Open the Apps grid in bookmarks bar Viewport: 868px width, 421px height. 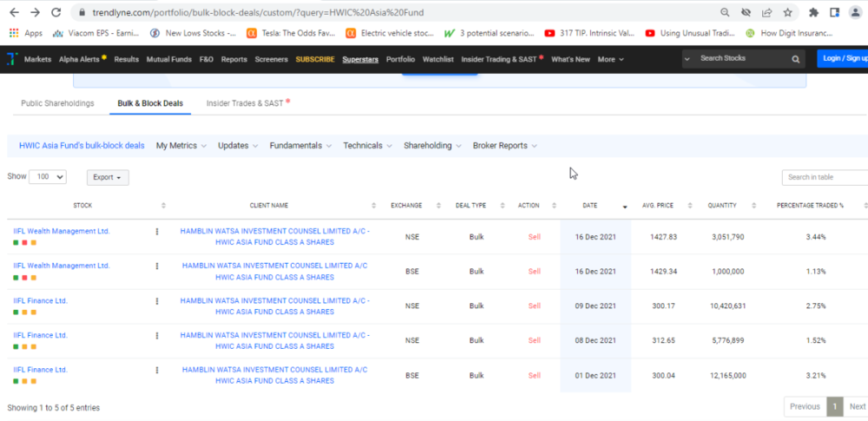click(26, 33)
